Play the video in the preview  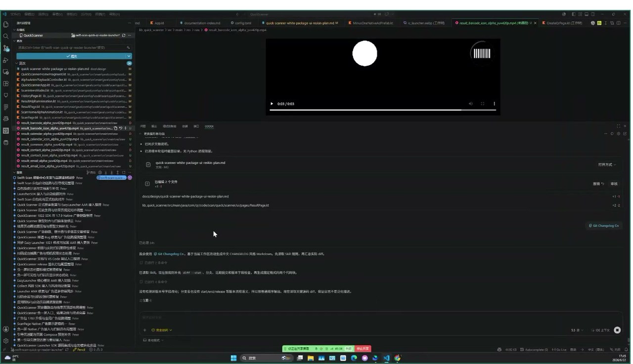point(271,104)
